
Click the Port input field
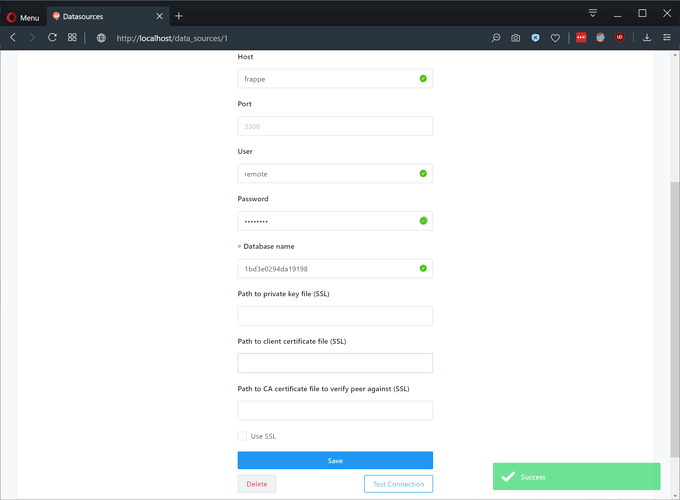click(335, 126)
